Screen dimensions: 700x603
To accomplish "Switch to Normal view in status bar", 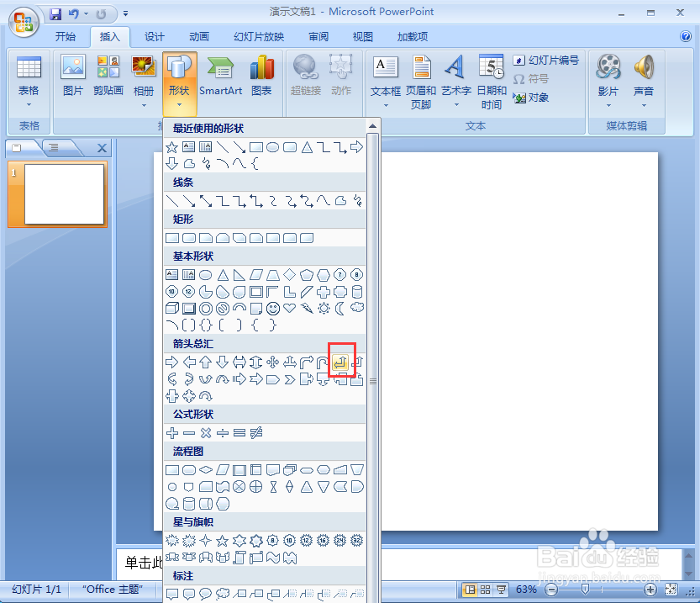I will point(470,590).
